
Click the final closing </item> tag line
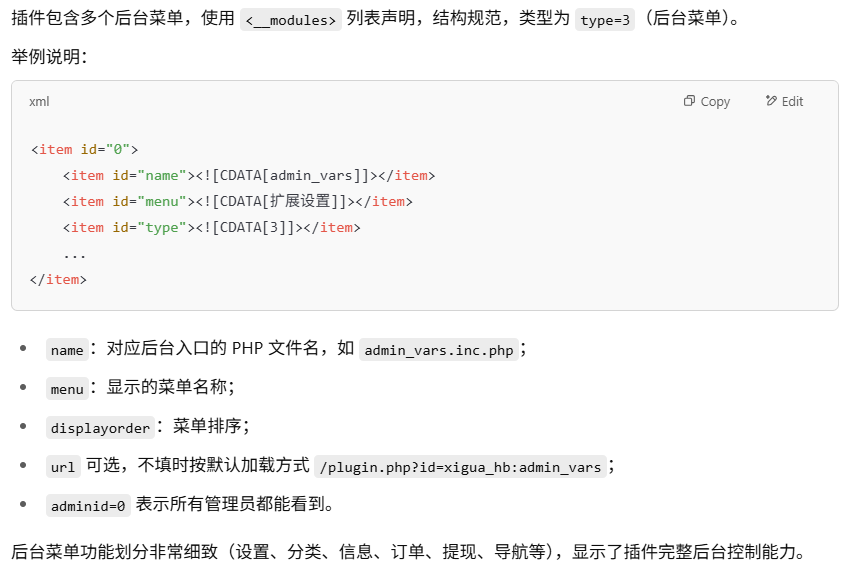[x=59, y=279]
